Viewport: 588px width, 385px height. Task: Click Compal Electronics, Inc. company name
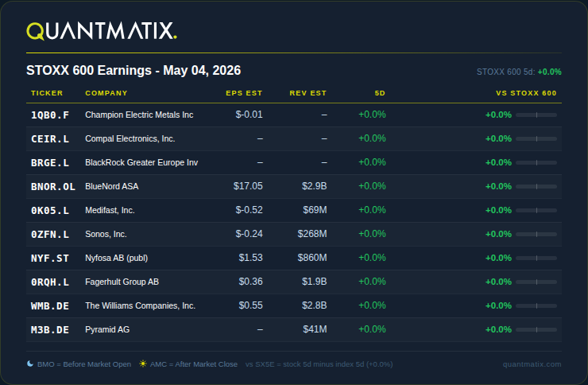pyautogui.click(x=130, y=139)
